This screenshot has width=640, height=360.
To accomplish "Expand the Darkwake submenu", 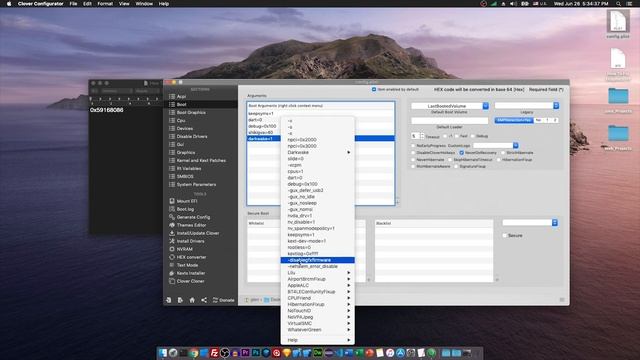I will click(x=318, y=153).
